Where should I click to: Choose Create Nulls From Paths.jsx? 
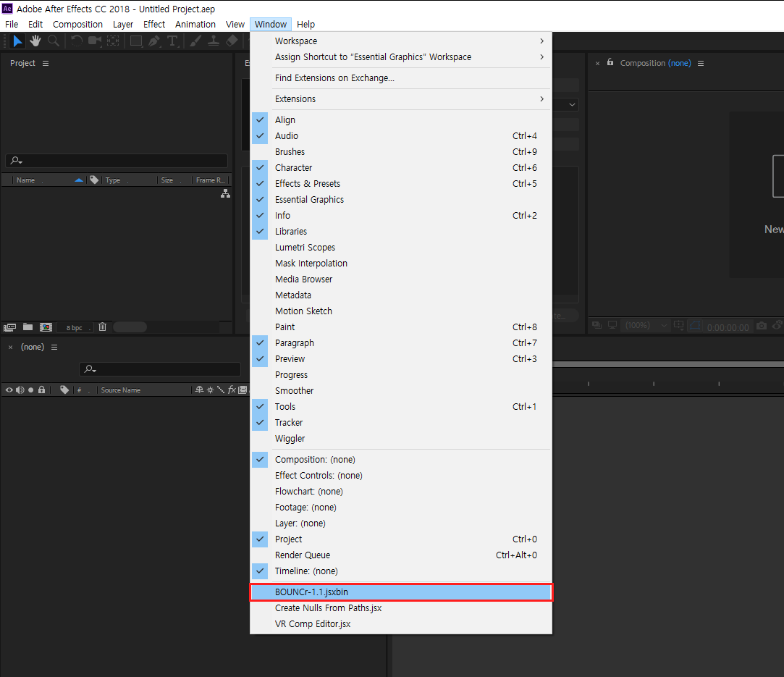click(401, 608)
